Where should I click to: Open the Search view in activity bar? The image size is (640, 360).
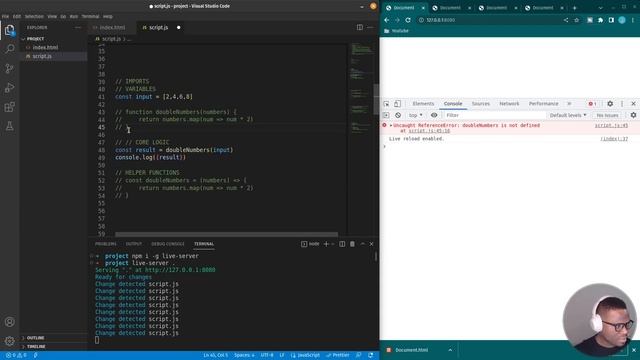click(x=9, y=49)
